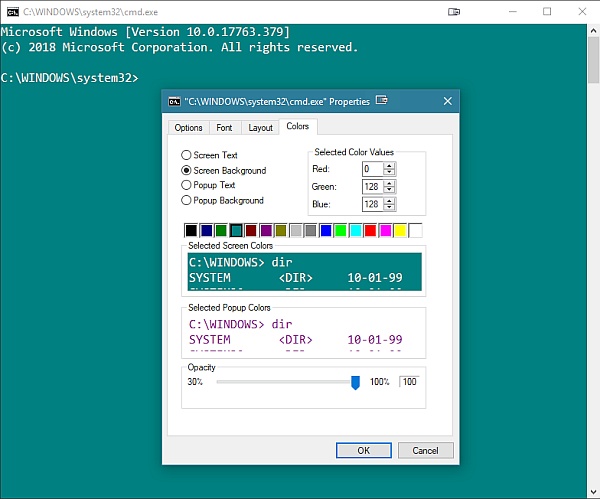Open the Font tab

click(x=224, y=127)
